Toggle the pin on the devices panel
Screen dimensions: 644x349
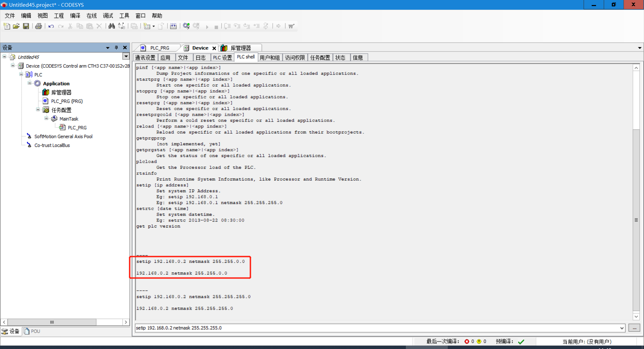[116, 48]
